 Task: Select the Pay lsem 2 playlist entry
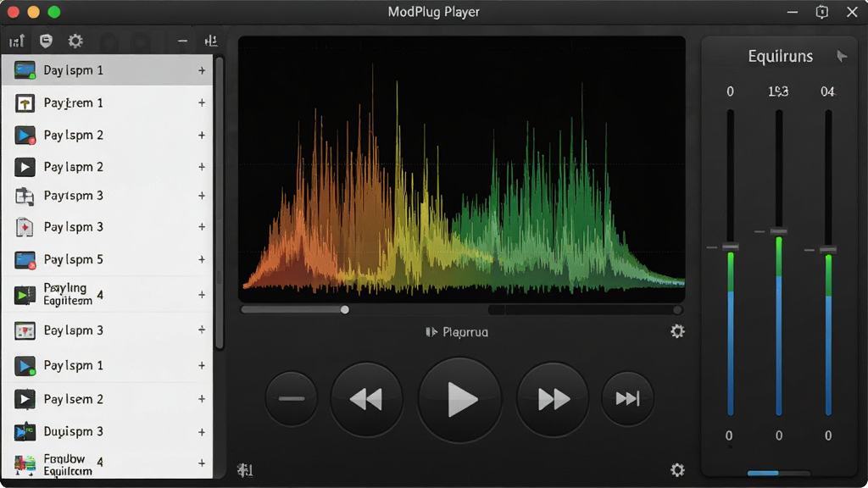coord(108,399)
